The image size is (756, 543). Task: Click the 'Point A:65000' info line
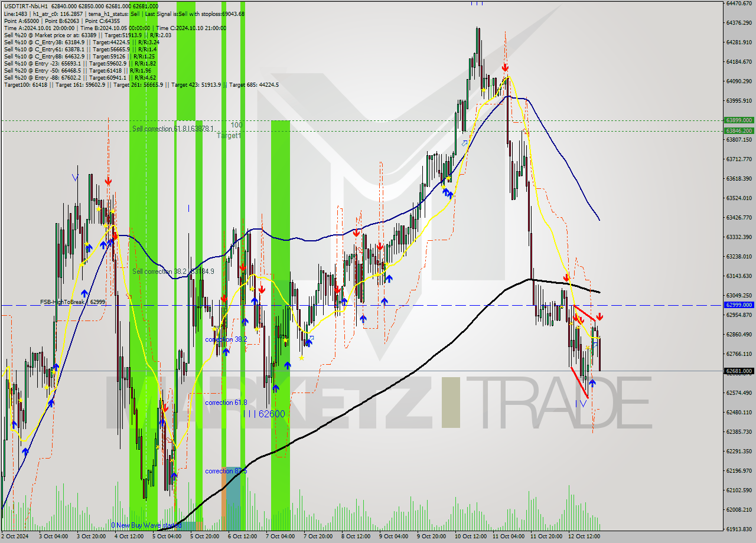[x=62, y=21]
